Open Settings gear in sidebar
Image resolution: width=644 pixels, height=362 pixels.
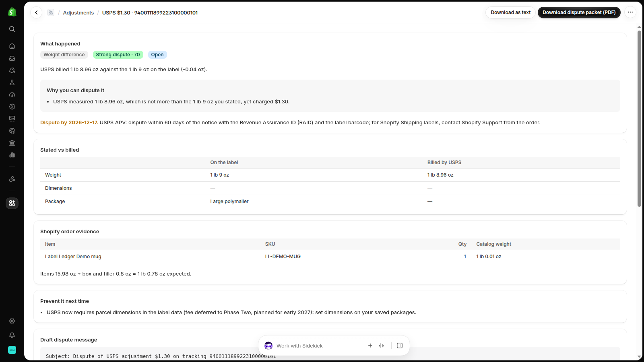[x=12, y=321]
